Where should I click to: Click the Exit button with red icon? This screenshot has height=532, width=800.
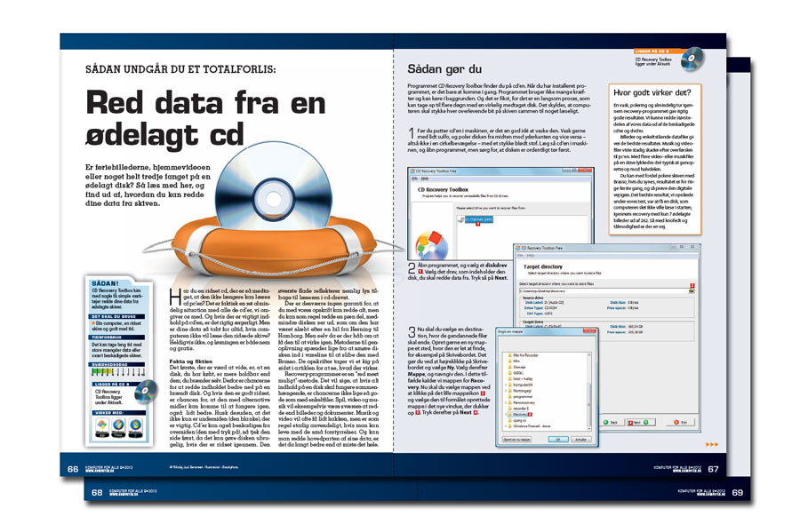[681, 423]
